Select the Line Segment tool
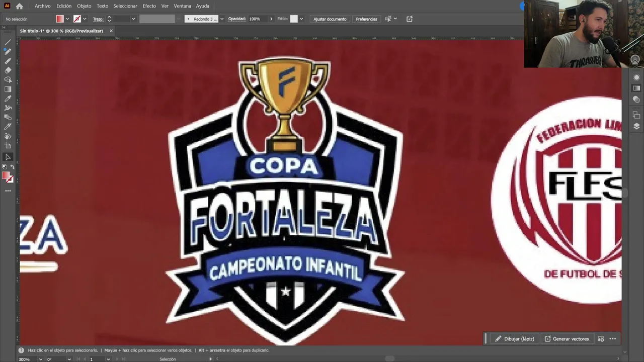The image size is (644, 362). (x=8, y=42)
